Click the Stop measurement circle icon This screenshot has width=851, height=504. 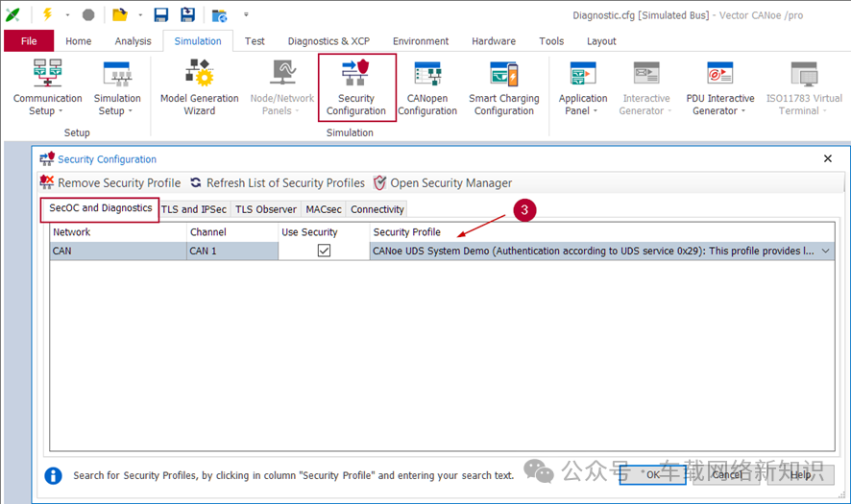pos(88,14)
